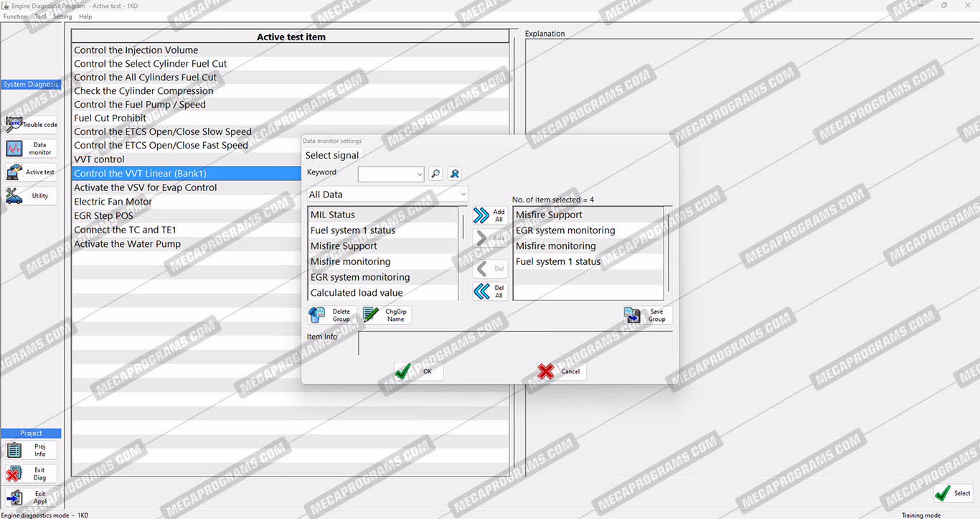The height and width of the screenshot is (519, 980).
Task: Click the Exit Diag button
Action: tap(31, 474)
